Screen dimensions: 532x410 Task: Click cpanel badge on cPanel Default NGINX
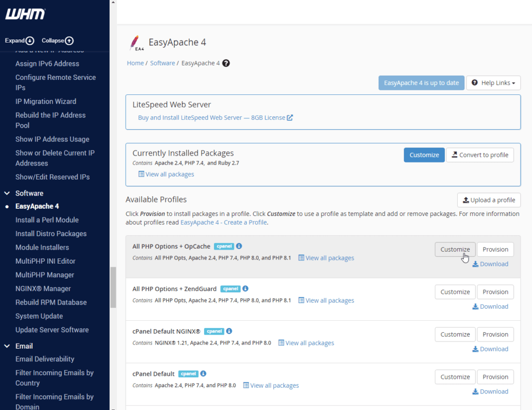[214, 332]
